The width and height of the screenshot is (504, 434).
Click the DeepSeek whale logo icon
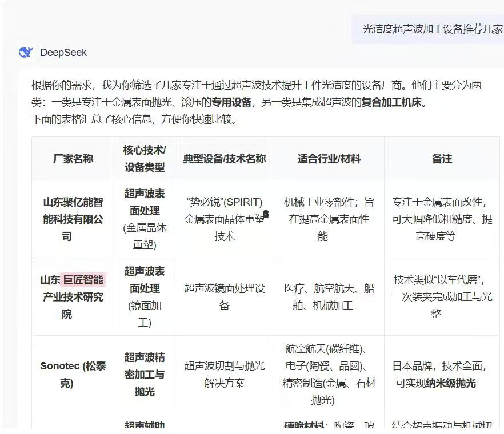(x=26, y=52)
